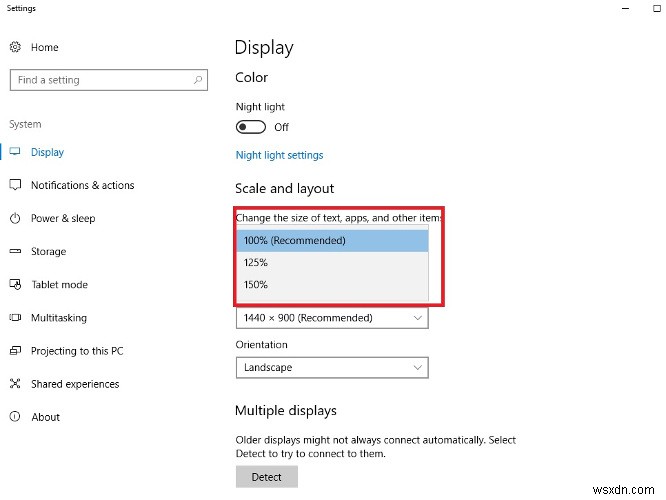
Task: Open About settings page
Action: click(x=45, y=417)
